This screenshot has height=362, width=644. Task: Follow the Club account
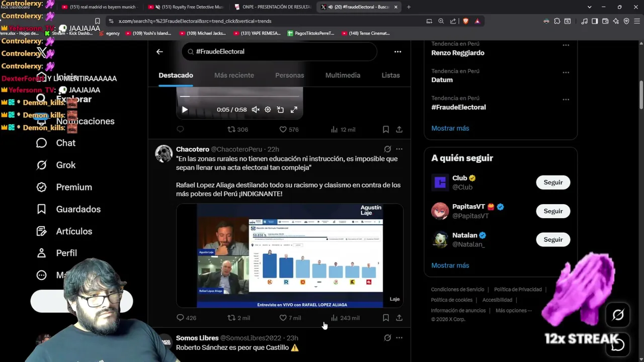(x=553, y=183)
